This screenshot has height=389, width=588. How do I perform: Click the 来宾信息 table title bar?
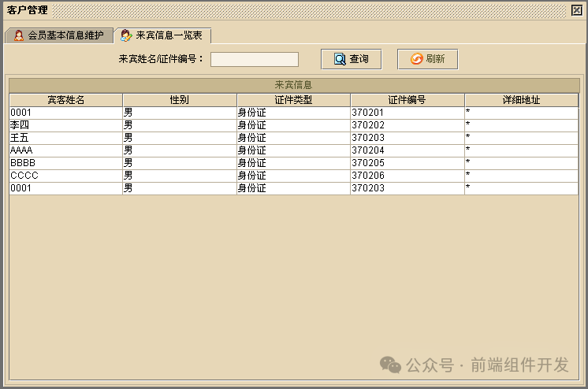pyautogui.click(x=294, y=85)
